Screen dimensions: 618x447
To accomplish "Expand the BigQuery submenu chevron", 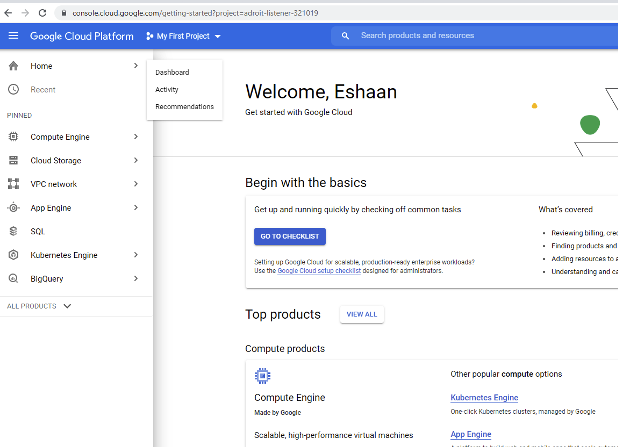I will [x=136, y=278].
